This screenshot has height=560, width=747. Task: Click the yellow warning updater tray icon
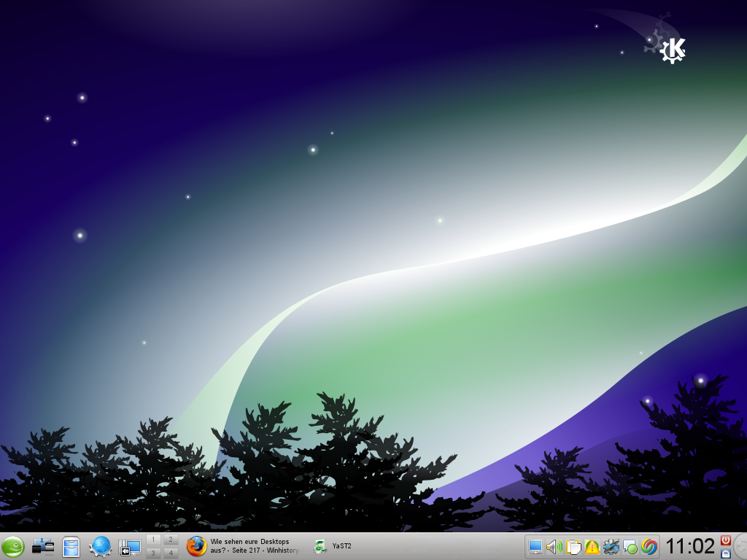pyautogui.click(x=592, y=546)
